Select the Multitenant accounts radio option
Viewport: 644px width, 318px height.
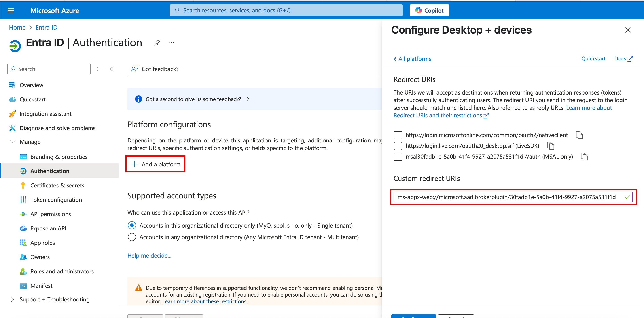coord(132,237)
